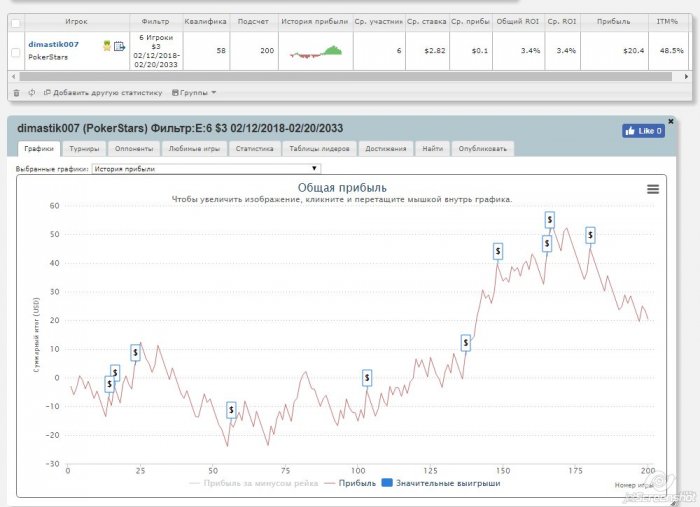This screenshot has width=700, height=507.
Task: Click the trash icon below the table
Action: point(16,92)
